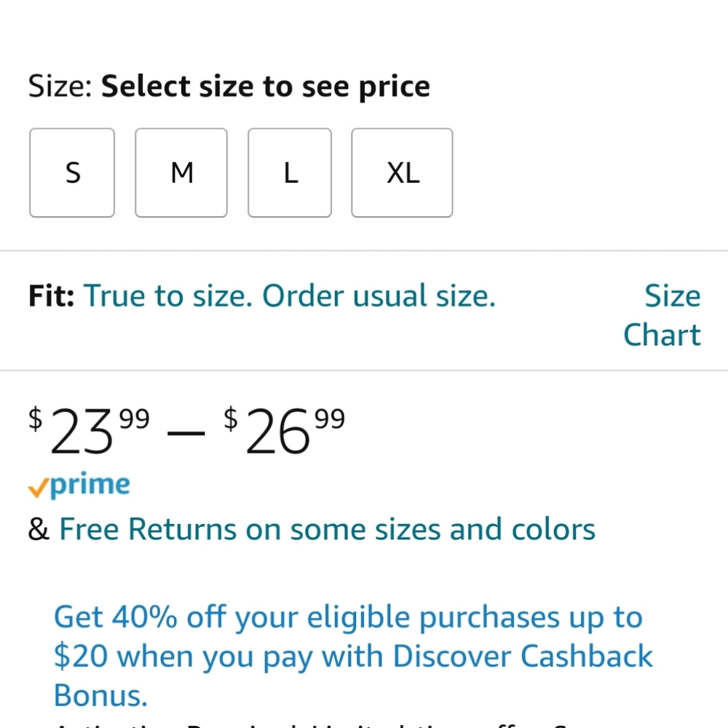Image resolution: width=728 pixels, height=728 pixels.
Task: Pick size L
Action: (290, 173)
